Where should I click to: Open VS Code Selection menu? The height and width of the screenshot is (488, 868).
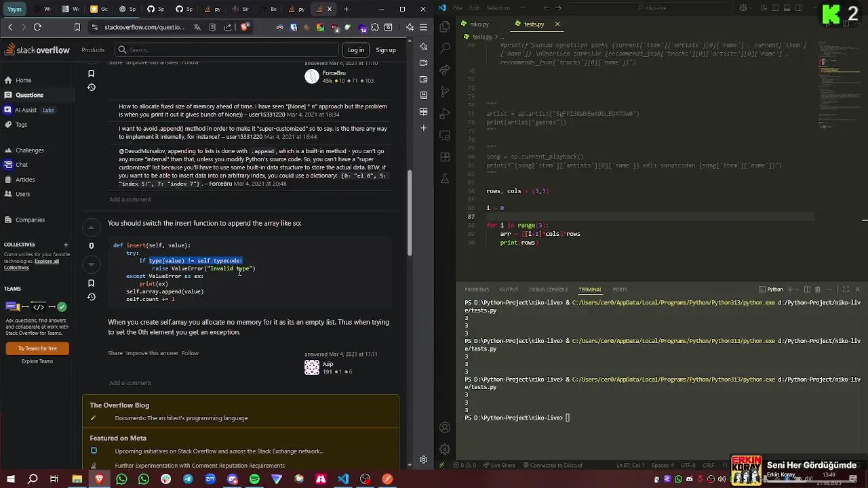point(498,8)
